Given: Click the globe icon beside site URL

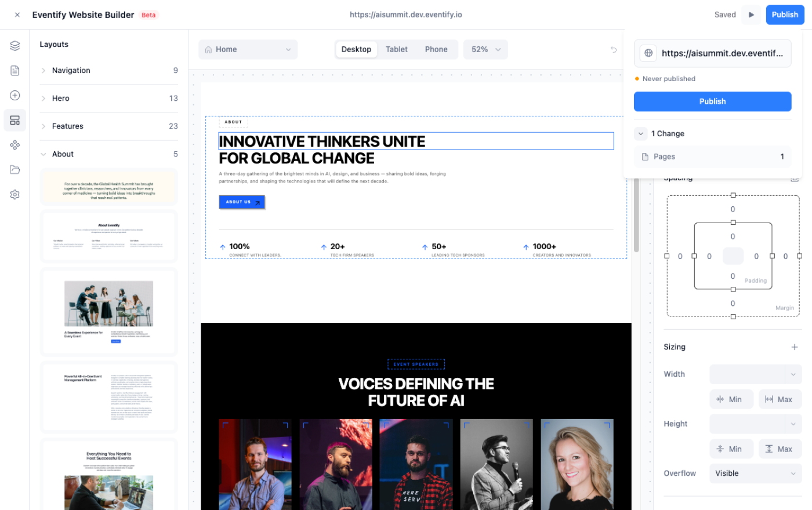Looking at the screenshot, I should 648,53.
